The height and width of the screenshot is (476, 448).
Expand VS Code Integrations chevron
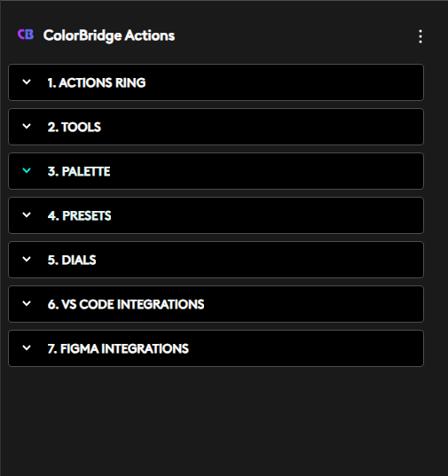(27, 303)
